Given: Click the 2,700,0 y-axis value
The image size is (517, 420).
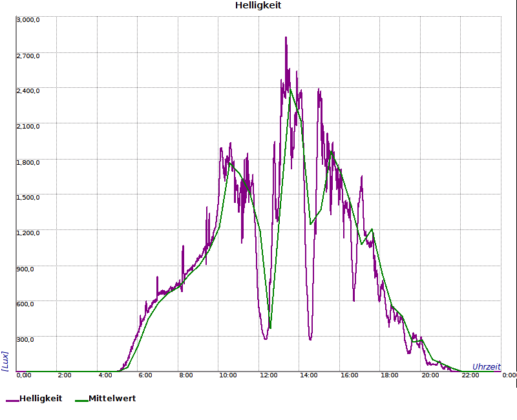Looking at the screenshot, I should click(x=28, y=56).
